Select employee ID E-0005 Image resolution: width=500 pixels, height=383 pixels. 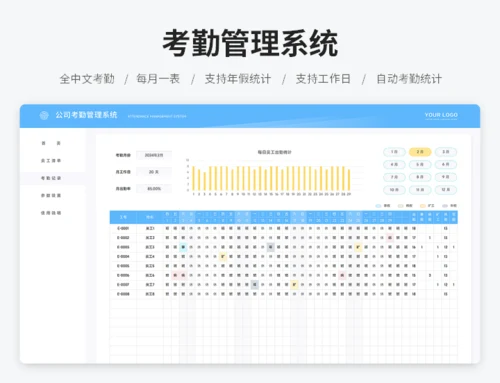tap(123, 266)
